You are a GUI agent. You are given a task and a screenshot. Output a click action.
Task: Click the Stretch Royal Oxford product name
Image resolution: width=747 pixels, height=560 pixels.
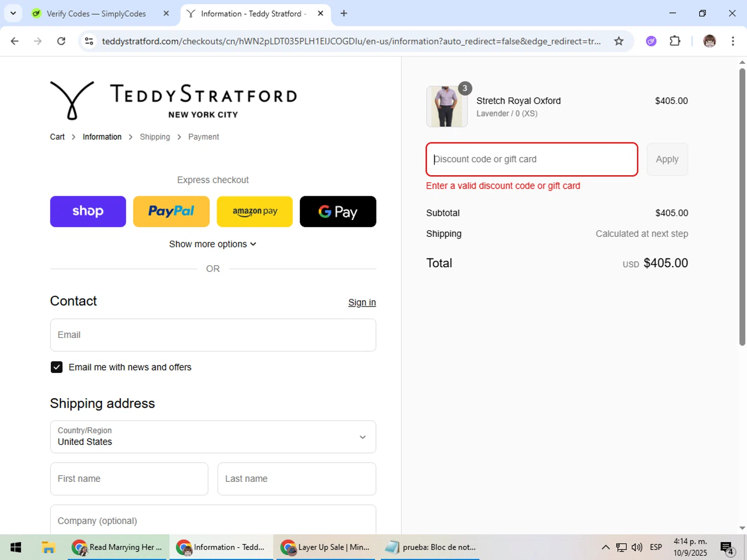(x=518, y=101)
